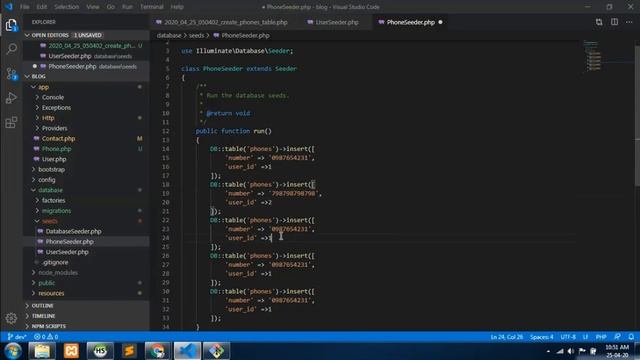Change PHP language mode in status bar
The height and width of the screenshot is (360, 640).
pos(601,337)
